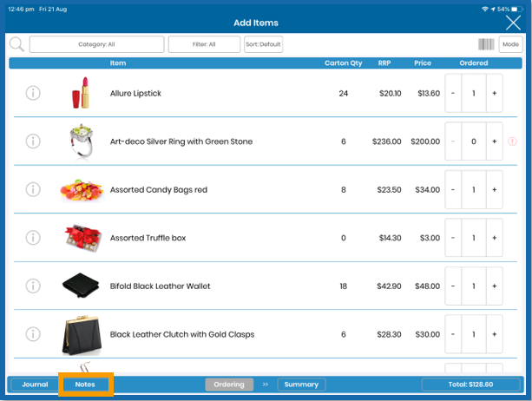Click the $236.00 RRP value
This screenshot has height=401, width=532.
tap(387, 141)
